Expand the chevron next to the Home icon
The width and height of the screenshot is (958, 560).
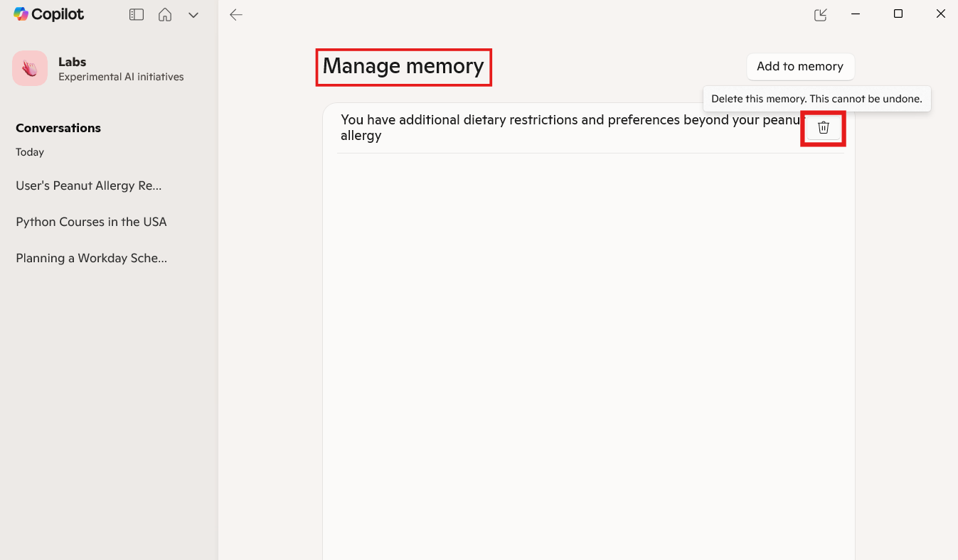193,14
